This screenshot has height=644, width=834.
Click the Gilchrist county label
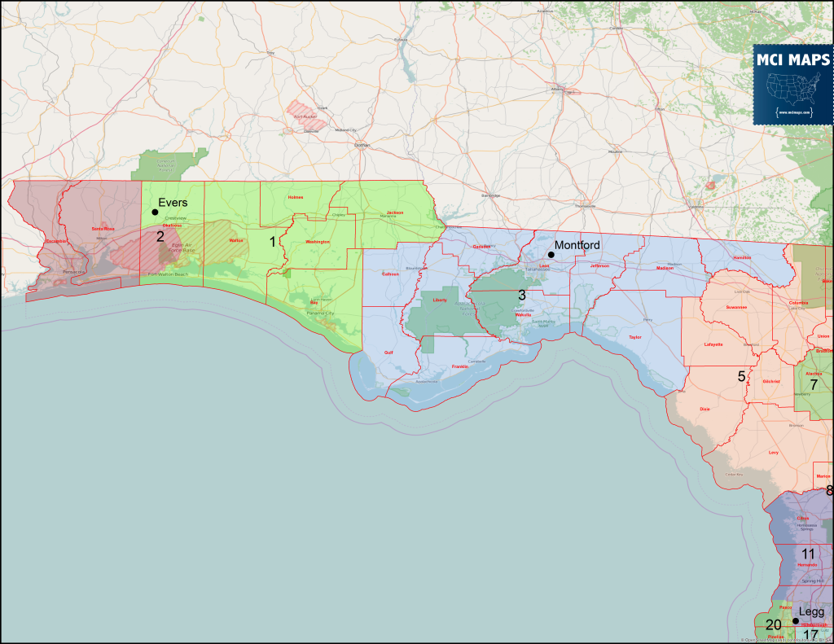coord(771,381)
